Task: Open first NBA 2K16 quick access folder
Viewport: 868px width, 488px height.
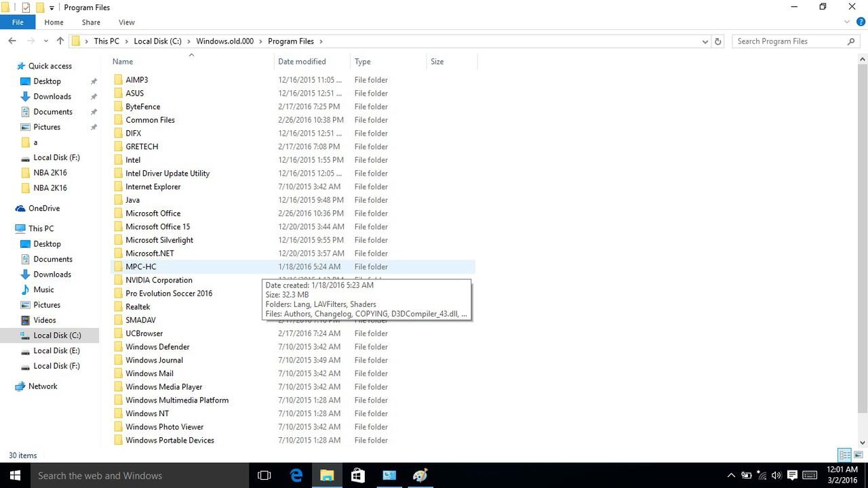Action: click(50, 173)
